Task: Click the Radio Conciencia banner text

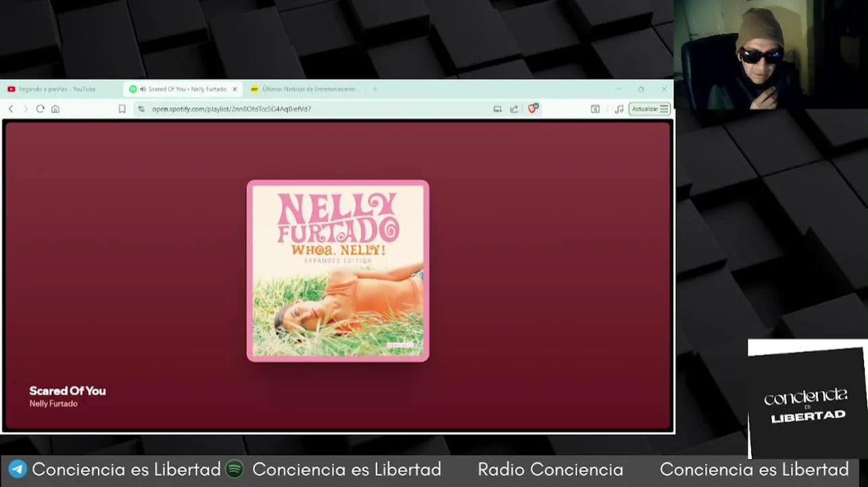Action: click(550, 469)
